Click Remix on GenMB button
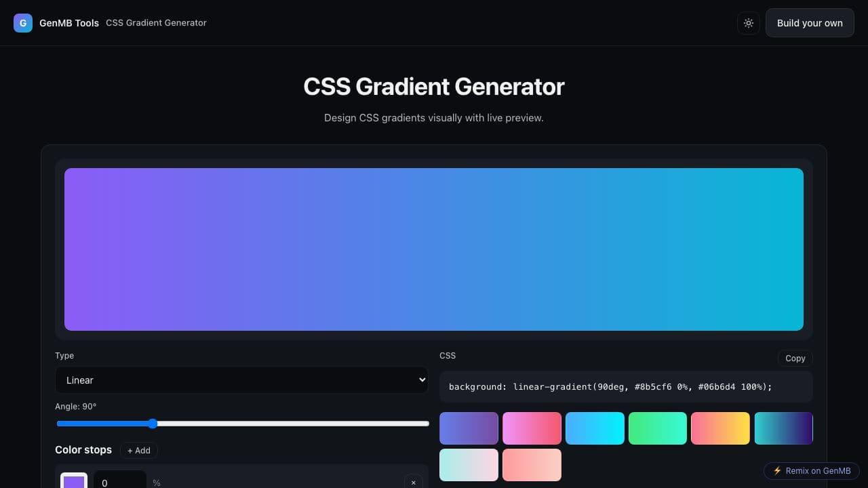The image size is (868, 488). 812,470
